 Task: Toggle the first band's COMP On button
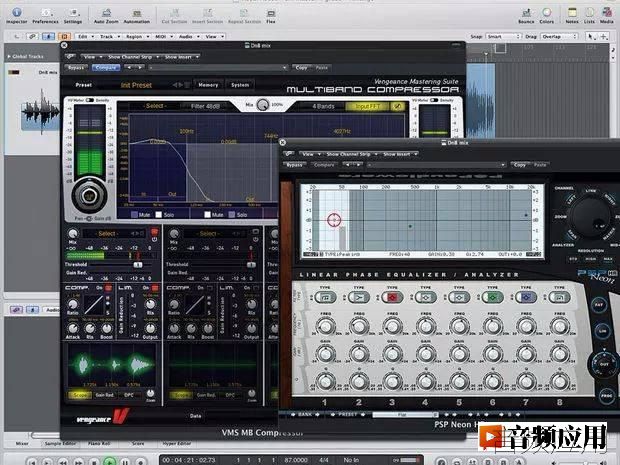click(108, 287)
